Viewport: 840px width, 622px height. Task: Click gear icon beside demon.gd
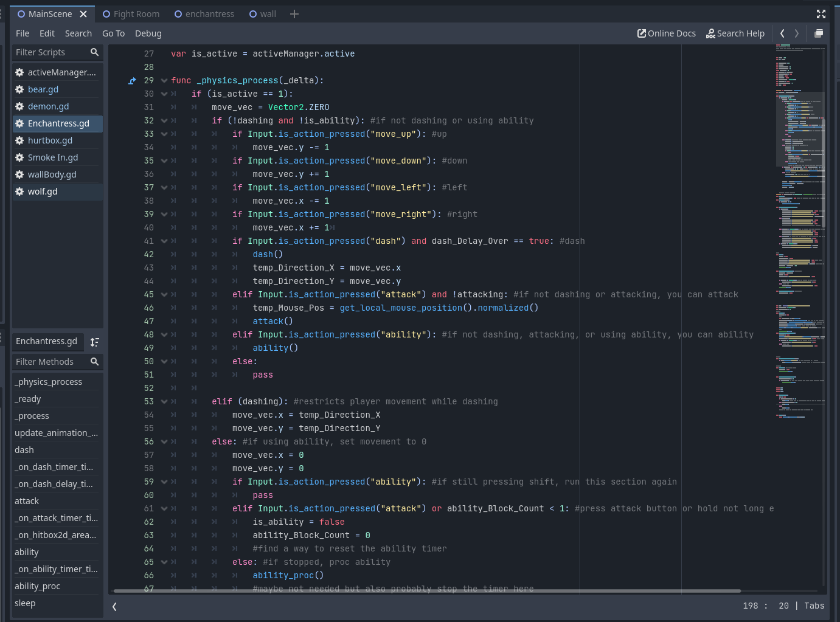pos(19,106)
